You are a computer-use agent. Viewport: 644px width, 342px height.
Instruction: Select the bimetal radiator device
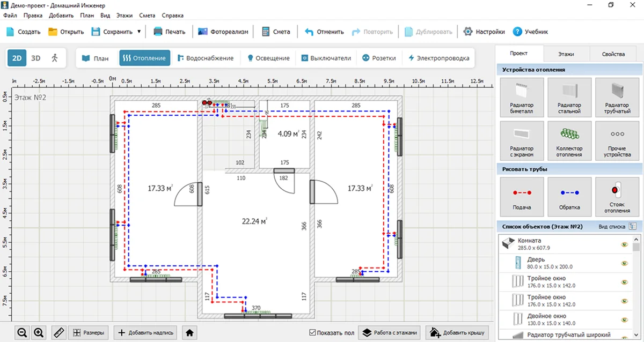[521, 97]
